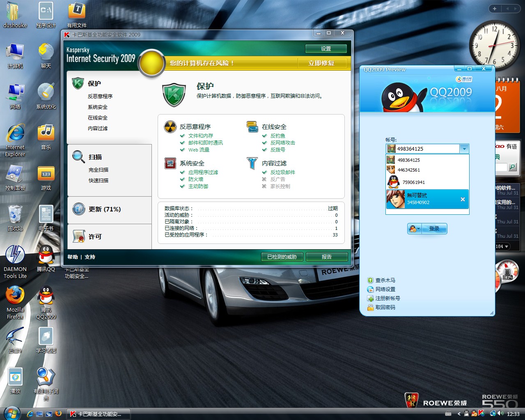Click the QQ 帐号 input field
The height and width of the screenshot is (420, 525).
coord(427,149)
